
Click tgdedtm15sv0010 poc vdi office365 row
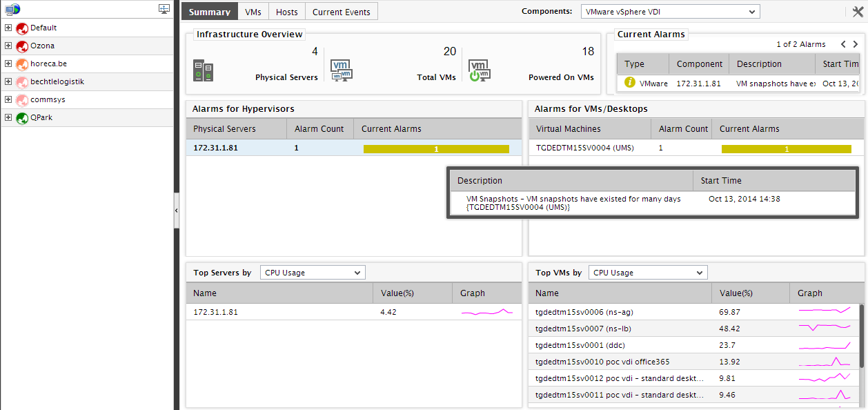[x=695, y=362]
